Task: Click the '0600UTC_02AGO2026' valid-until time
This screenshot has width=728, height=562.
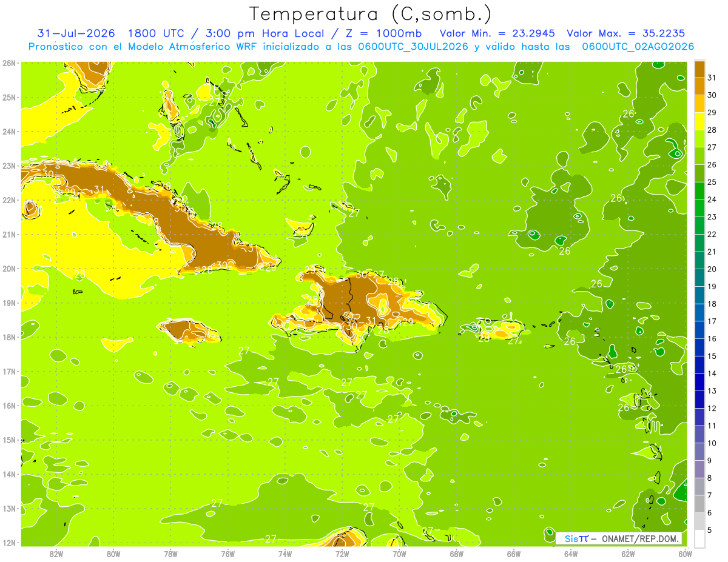Action: pos(638,47)
